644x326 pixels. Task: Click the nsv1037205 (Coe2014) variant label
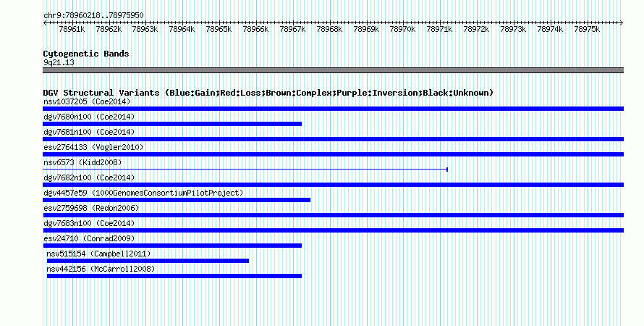coord(87,101)
